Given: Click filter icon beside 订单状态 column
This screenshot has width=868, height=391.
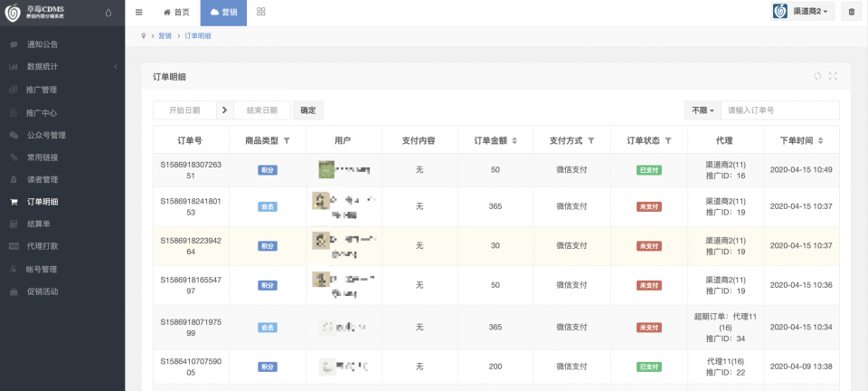Looking at the screenshot, I should 668,140.
